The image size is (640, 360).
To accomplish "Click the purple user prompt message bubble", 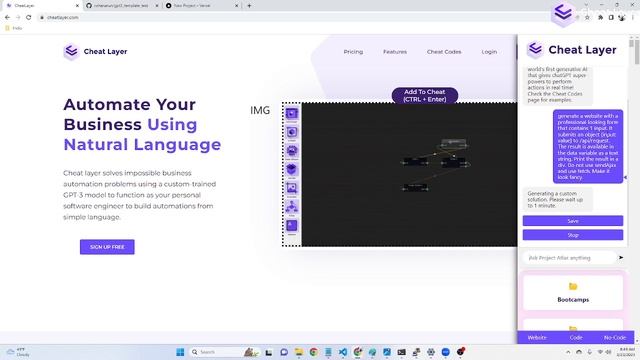I will pos(588,147).
